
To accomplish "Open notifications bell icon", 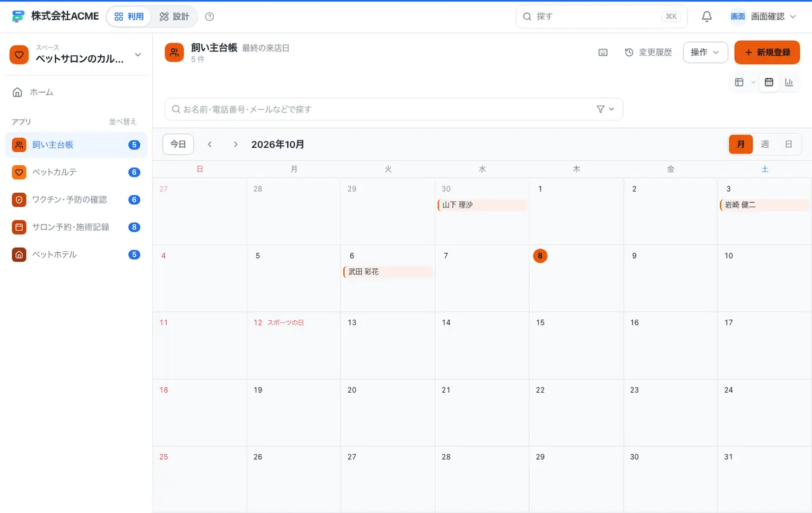I will 707,16.
